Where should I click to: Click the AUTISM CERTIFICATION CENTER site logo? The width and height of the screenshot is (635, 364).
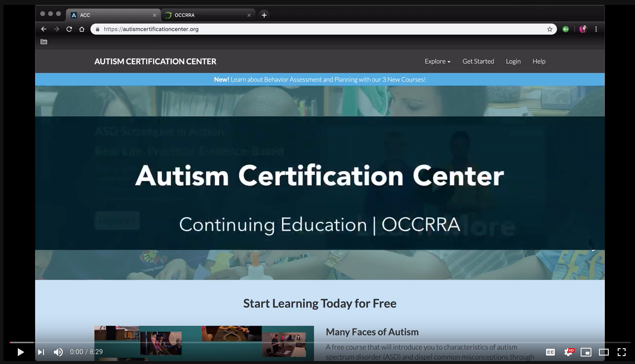click(x=155, y=61)
